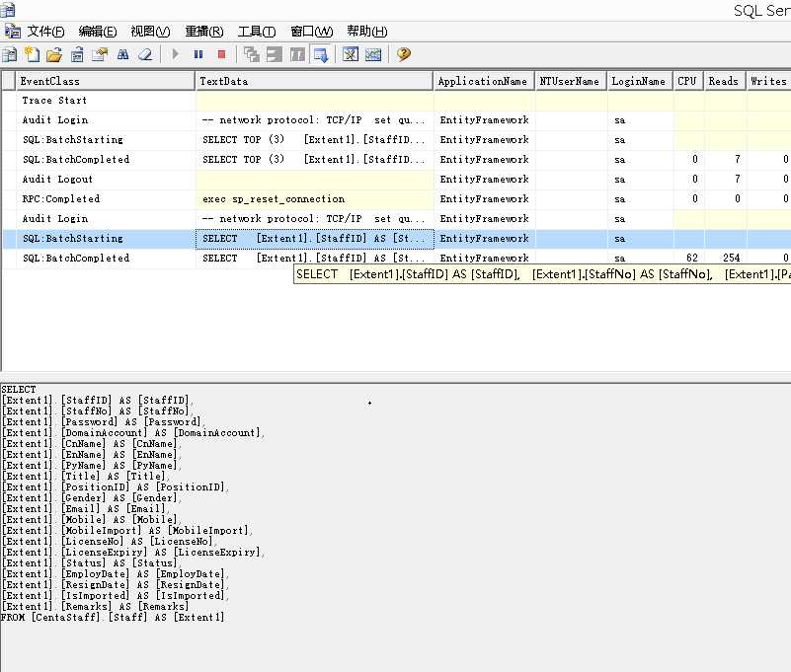Click the Reads column header

click(x=726, y=81)
